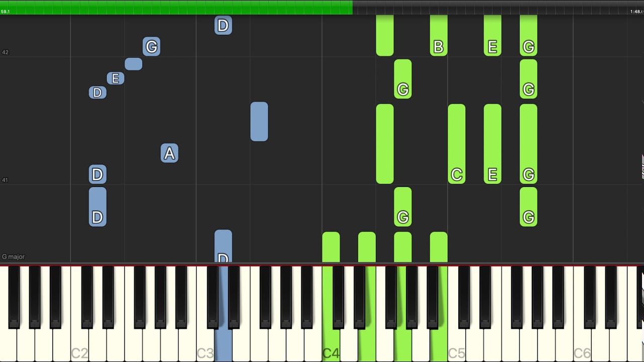Click the handle on the right screen edge

point(642,167)
